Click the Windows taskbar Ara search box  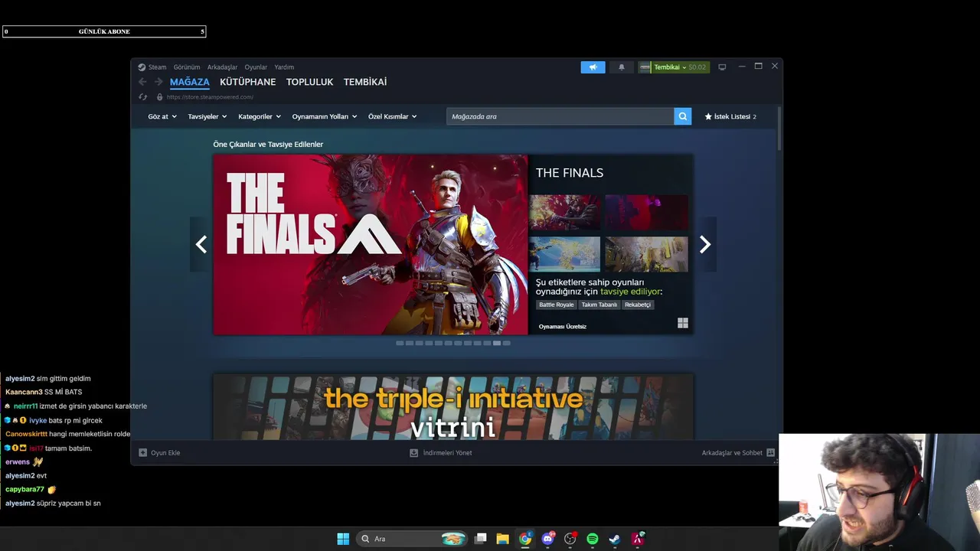tap(413, 539)
